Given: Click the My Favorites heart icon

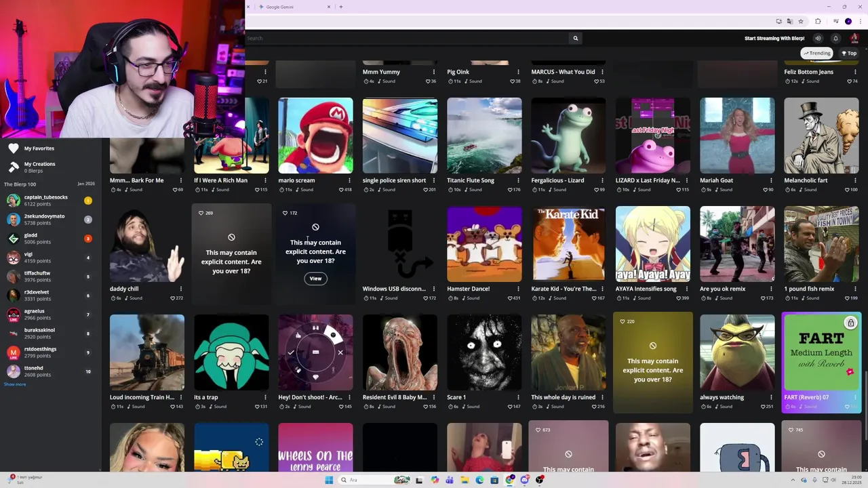Looking at the screenshot, I should (14, 148).
